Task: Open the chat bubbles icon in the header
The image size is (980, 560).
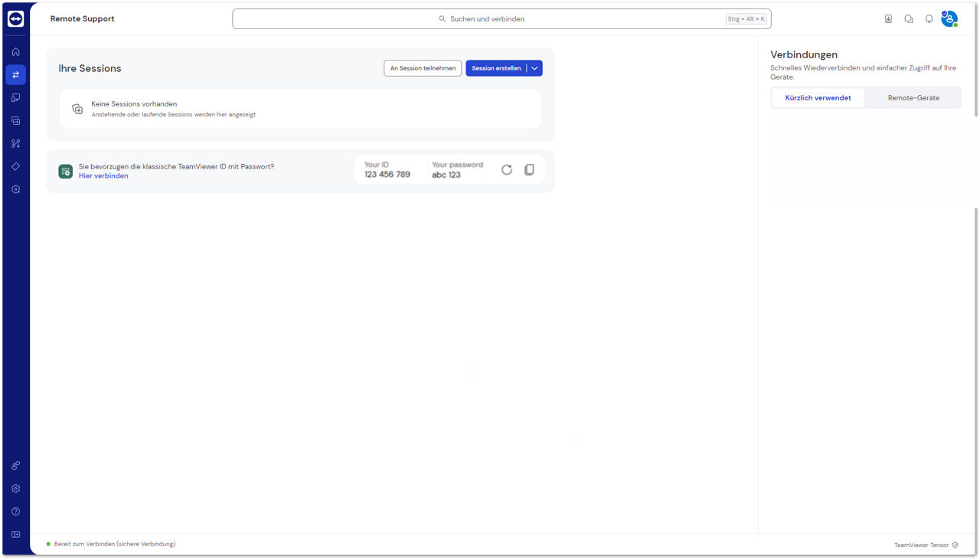Action: tap(909, 18)
